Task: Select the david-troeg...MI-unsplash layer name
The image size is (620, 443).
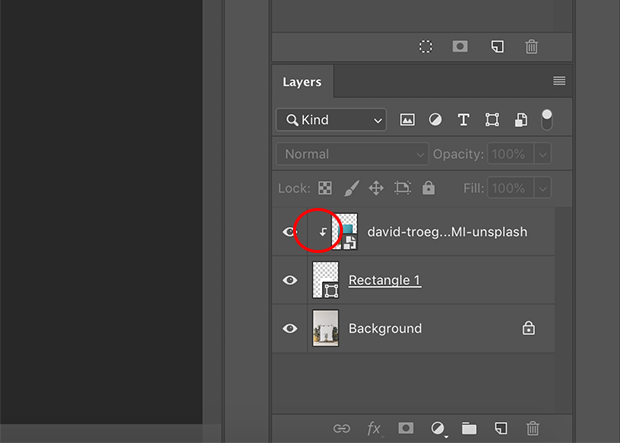Action: (447, 232)
